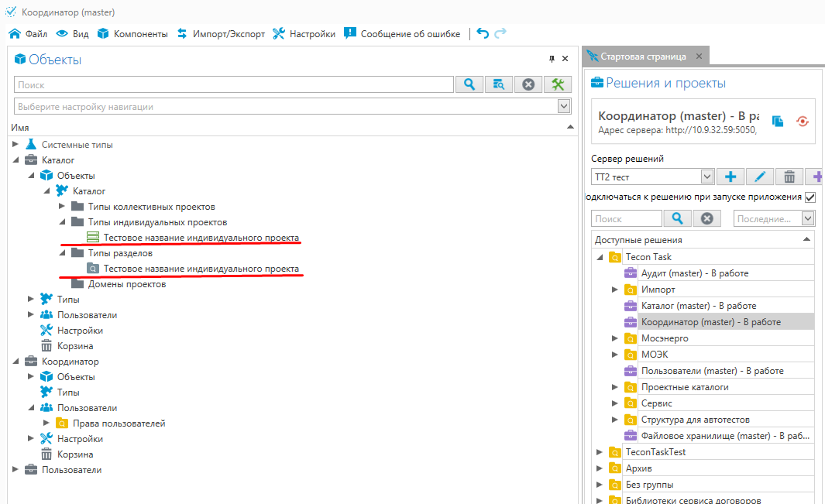
Task: Toggle the connect to solution at startup checkbox
Action: [810, 197]
